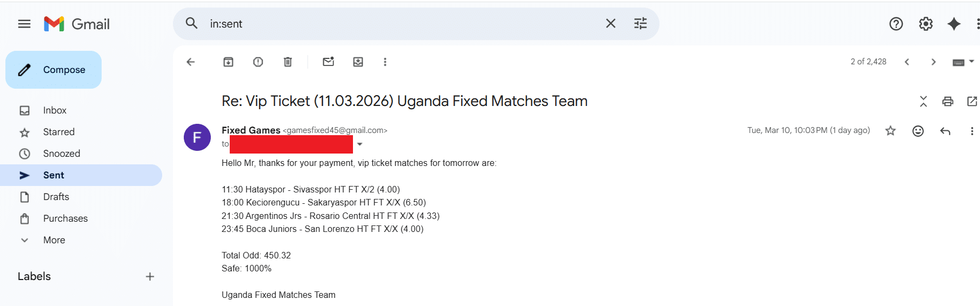Viewport: 980px width, 306px height.
Task: Archive this email conversation
Action: coord(228,62)
